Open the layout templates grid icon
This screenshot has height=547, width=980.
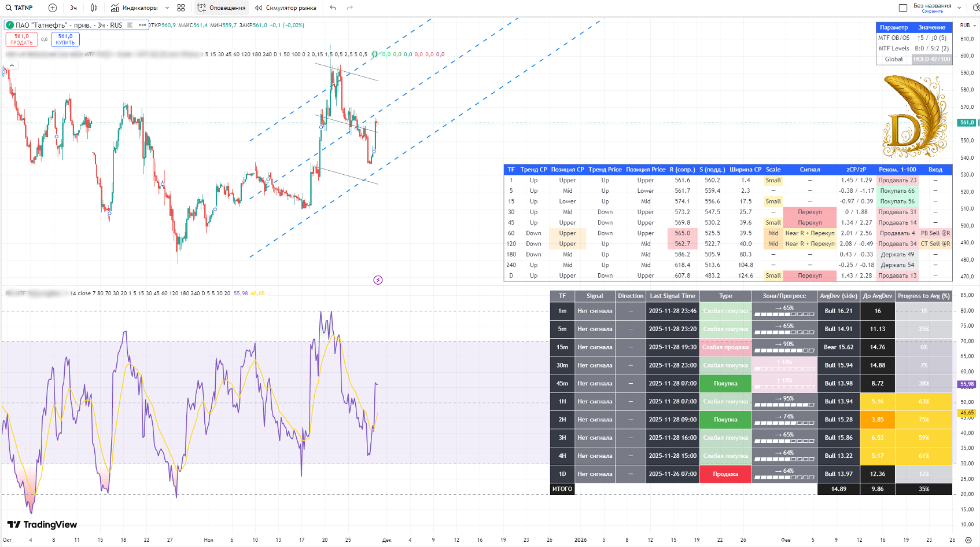pos(181,8)
